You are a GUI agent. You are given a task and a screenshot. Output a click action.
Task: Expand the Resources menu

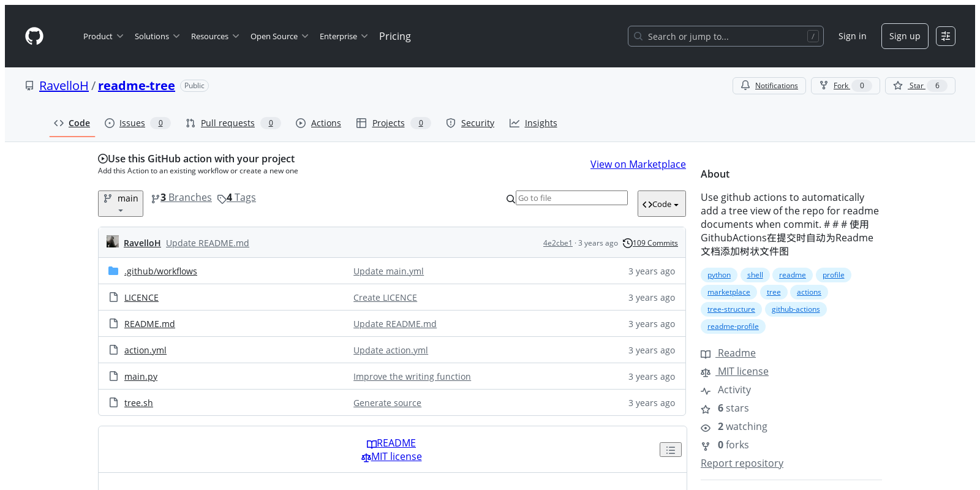[214, 36]
